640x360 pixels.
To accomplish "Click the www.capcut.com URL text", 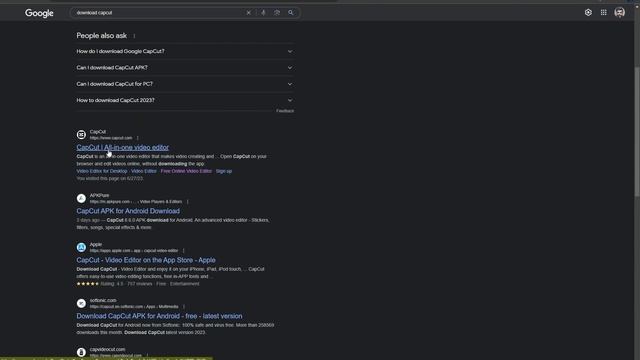I will [111, 138].
